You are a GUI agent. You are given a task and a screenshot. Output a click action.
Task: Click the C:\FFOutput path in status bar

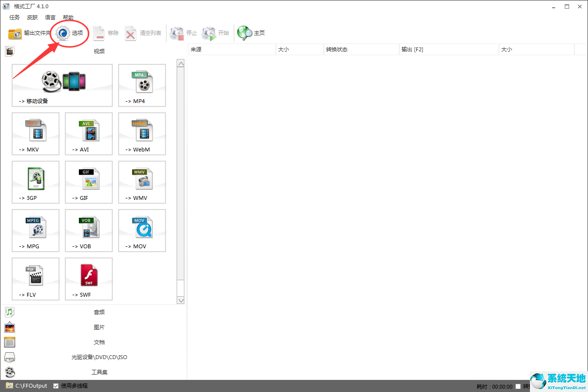click(x=31, y=386)
